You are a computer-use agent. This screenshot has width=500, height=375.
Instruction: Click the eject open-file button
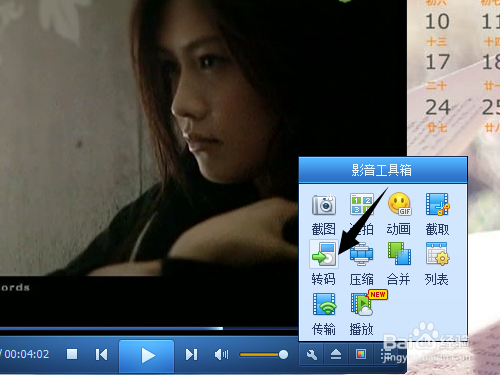[336, 354]
